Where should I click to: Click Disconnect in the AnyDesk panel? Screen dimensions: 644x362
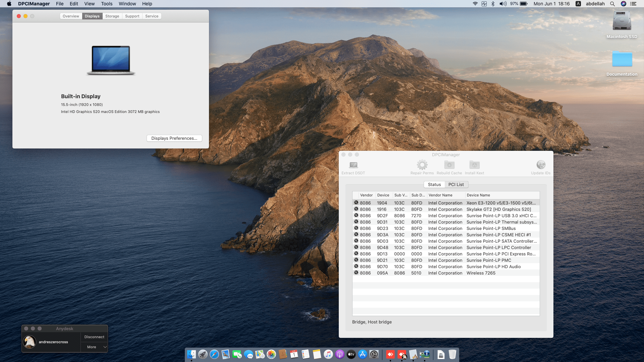[x=94, y=337]
